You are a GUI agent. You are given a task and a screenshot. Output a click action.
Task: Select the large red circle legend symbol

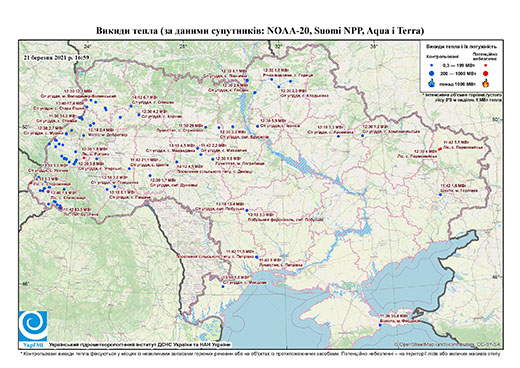coord(485,73)
